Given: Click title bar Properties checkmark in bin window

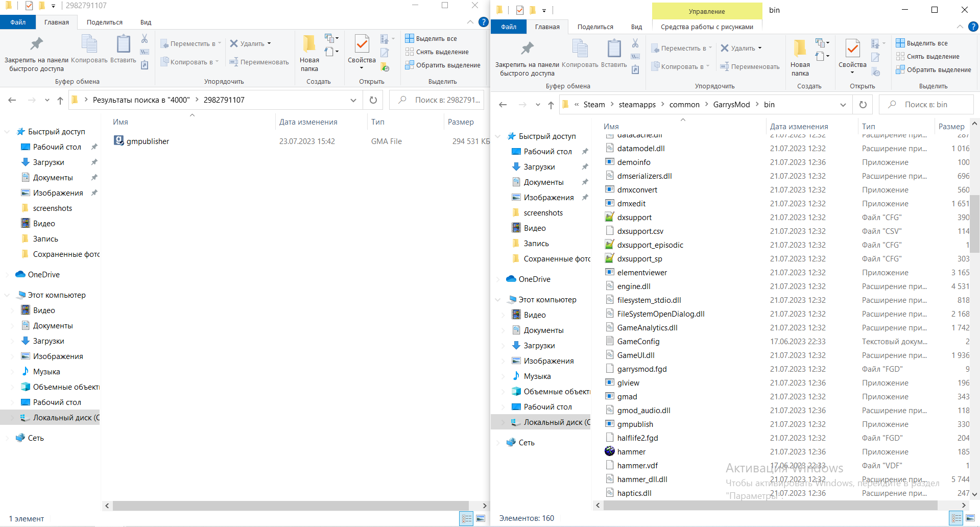Looking at the screenshot, I should pyautogui.click(x=520, y=10).
